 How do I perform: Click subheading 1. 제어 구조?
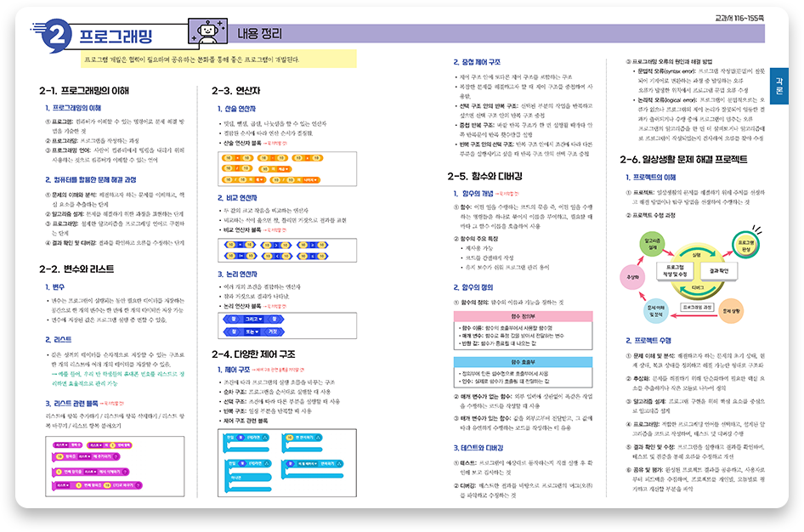[234, 370]
